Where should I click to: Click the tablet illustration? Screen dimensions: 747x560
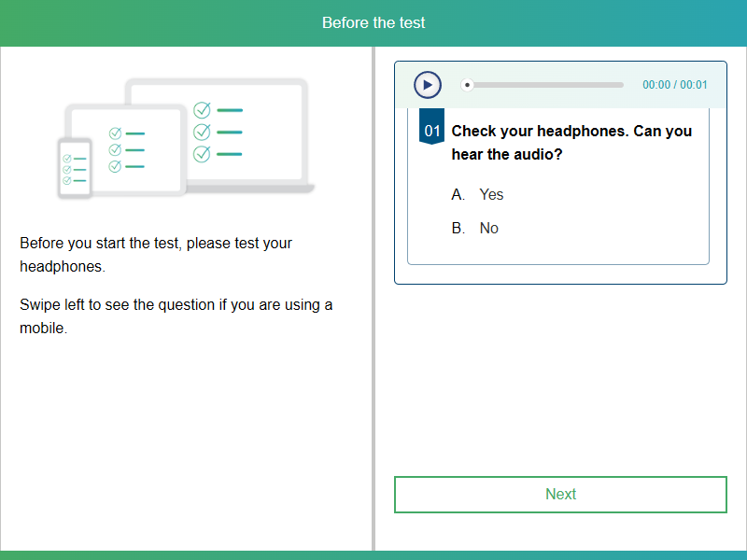click(x=126, y=149)
